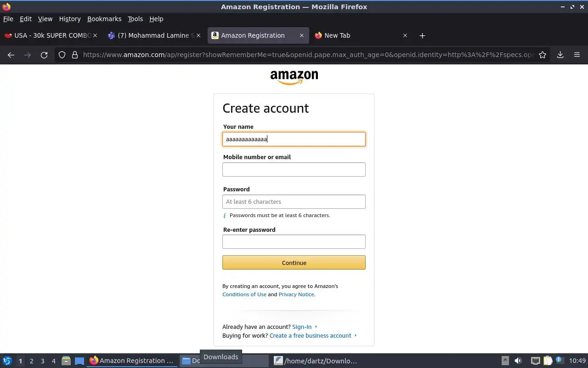Go back using the browser back arrow

(11, 55)
